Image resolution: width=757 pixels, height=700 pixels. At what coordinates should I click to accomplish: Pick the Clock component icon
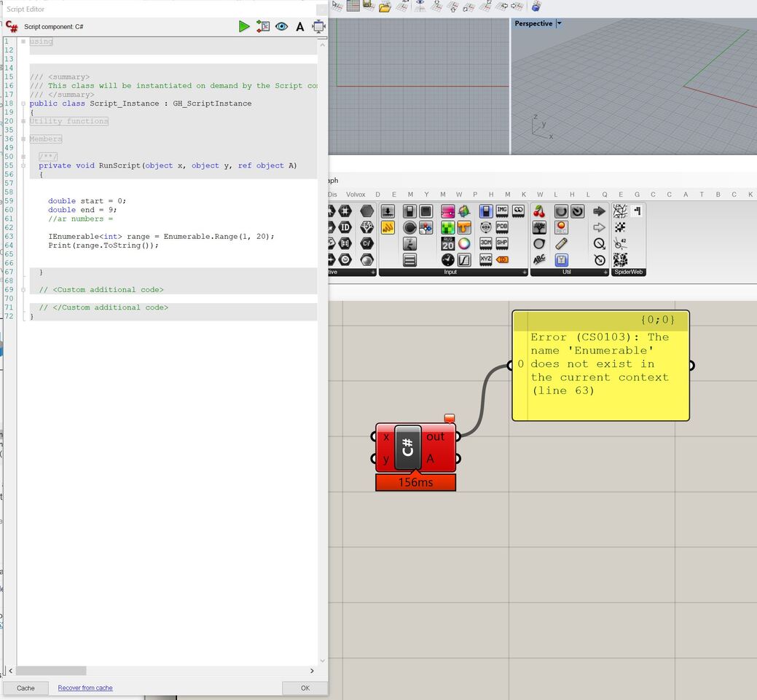coord(447,260)
